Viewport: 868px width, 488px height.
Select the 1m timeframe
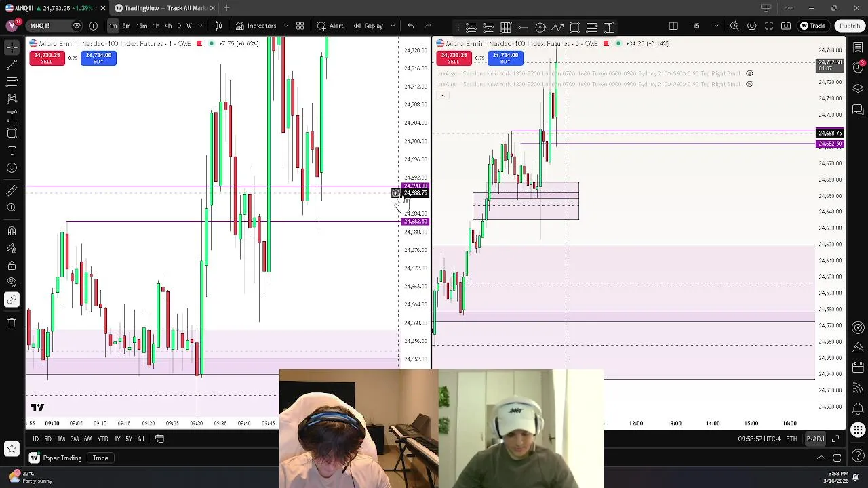(113, 26)
